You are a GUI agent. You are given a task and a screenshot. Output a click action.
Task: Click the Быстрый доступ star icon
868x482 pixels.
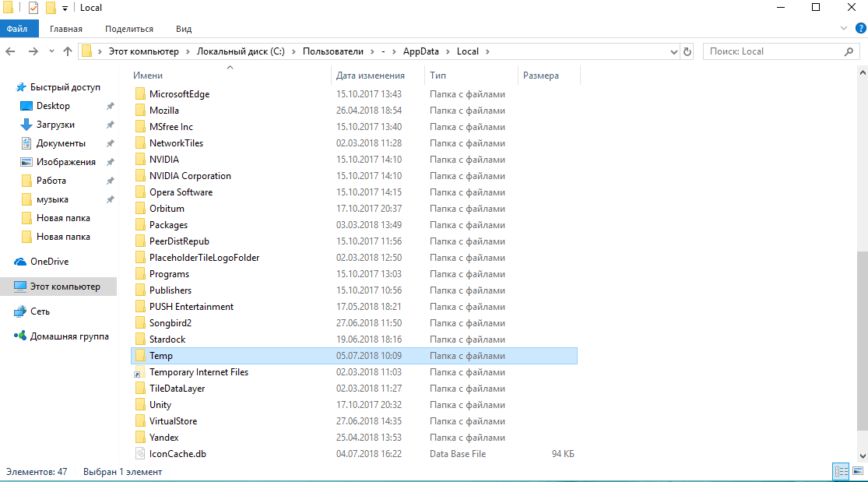coord(21,87)
